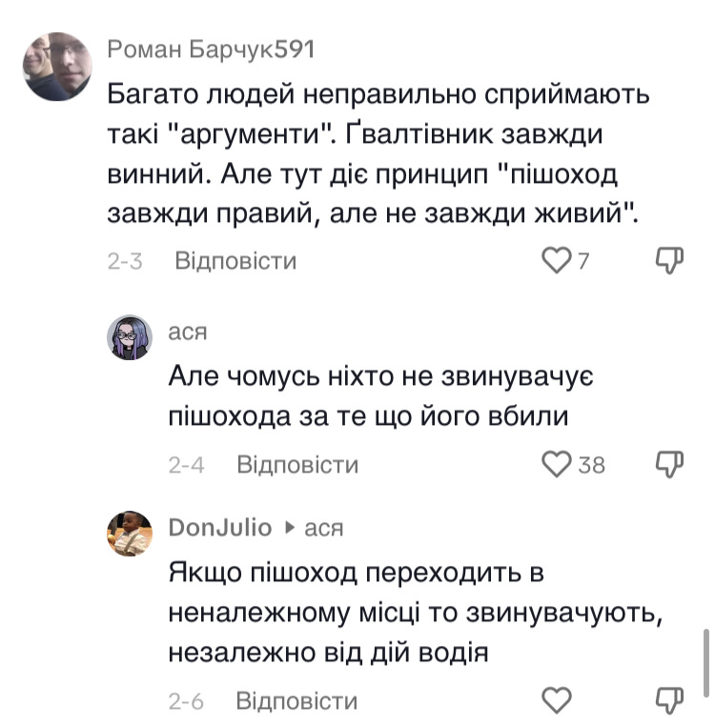Click the ася mention after DonJulio's arrow
The height and width of the screenshot is (728, 715).
pyautogui.click(x=323, y=527)
